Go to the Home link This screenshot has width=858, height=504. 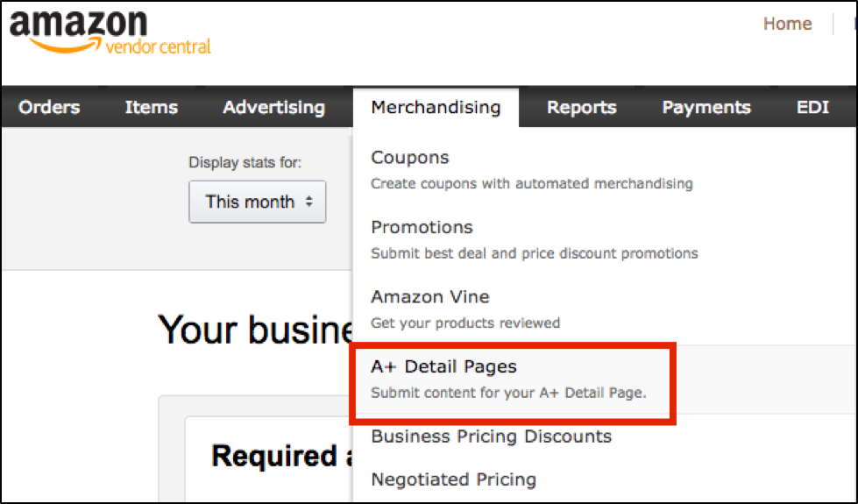787,24
